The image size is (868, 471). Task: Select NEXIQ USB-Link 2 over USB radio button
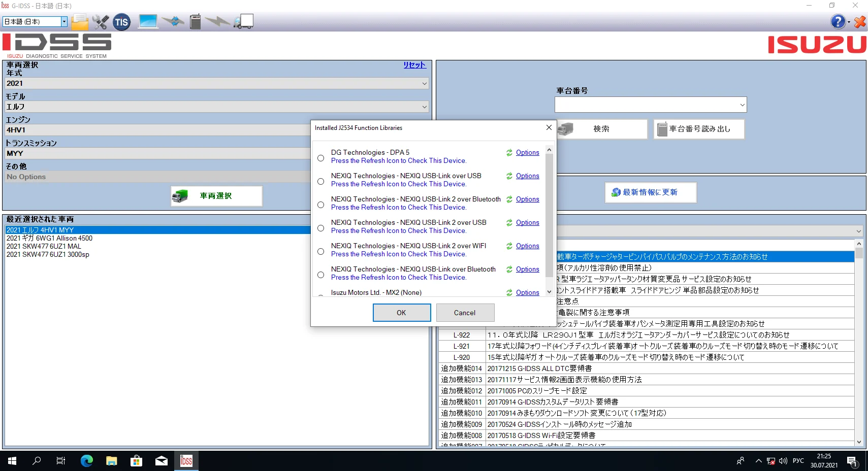320,228
